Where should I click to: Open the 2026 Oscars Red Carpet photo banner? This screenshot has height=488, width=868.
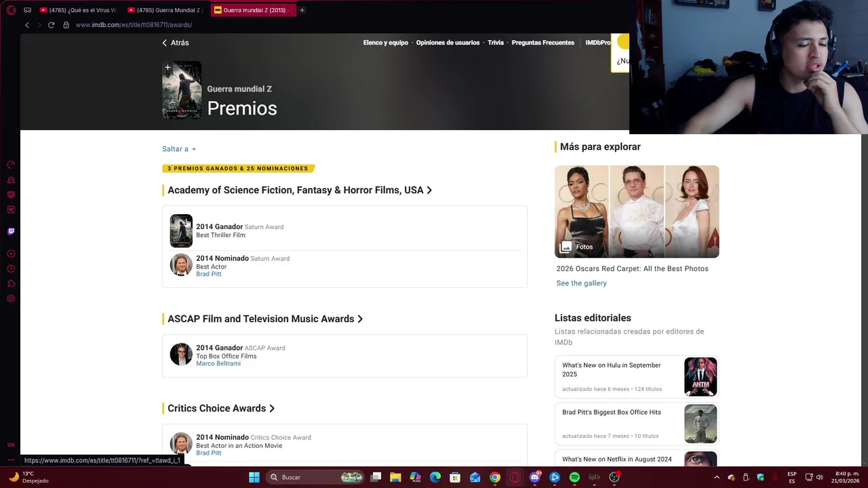tap(637, 211)
